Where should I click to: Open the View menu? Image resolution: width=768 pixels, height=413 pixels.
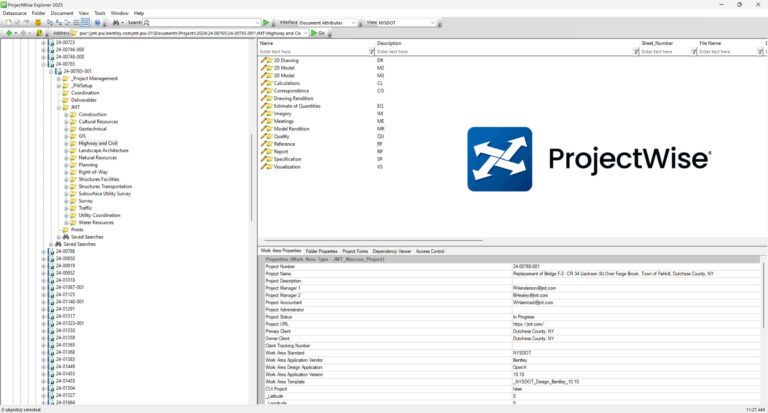[84, 13]
